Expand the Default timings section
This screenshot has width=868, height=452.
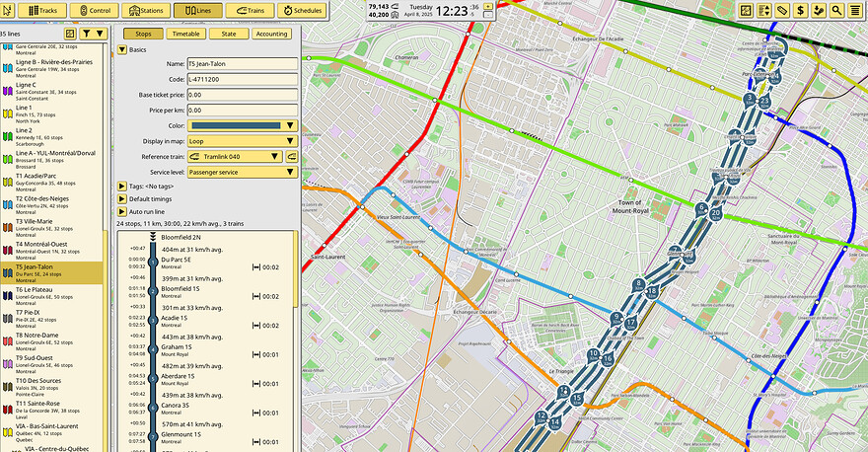[121, 198]
